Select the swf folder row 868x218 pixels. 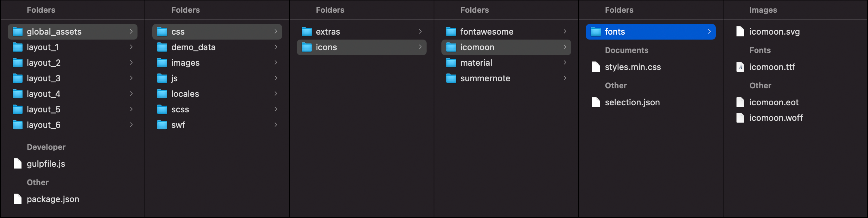(x=217, y=125)
